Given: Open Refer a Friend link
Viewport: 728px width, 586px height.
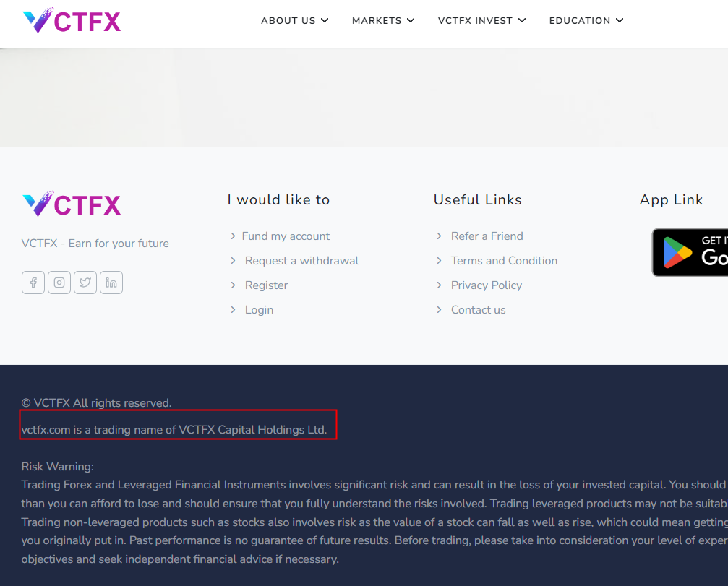Looking at the screenshot, I should pyautogui.click(x=487, y=236).
